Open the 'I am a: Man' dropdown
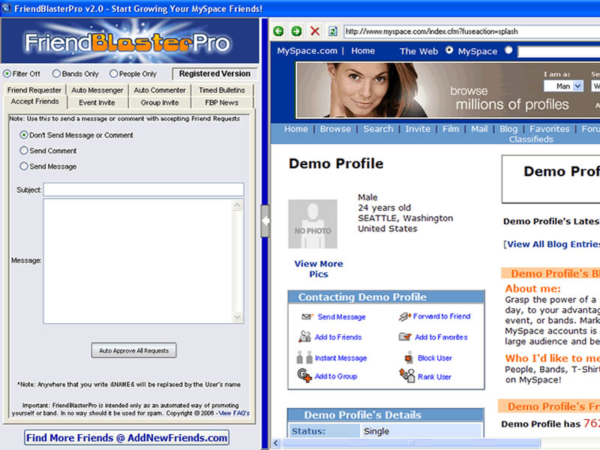The image size is (600, 450). pos(564,86)
